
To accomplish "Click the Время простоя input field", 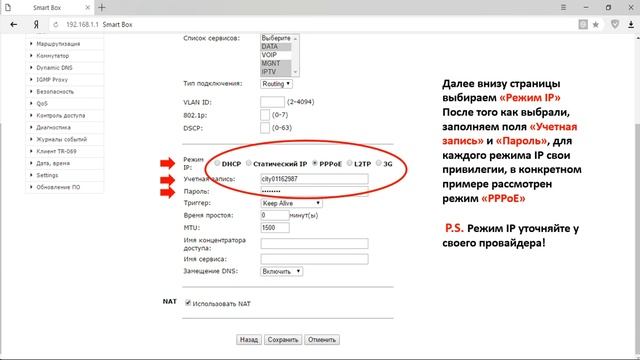I will click(275, 215).
